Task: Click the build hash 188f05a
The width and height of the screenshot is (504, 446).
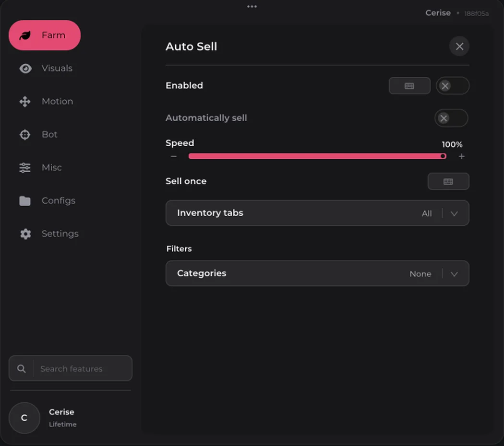Action: click(x=476, y=13)
